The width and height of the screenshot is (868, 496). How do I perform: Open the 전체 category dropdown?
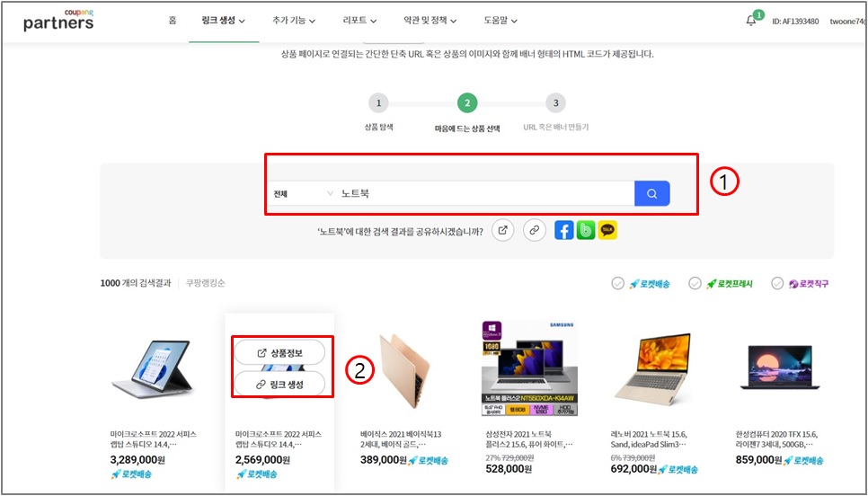[x=303, y=193]
